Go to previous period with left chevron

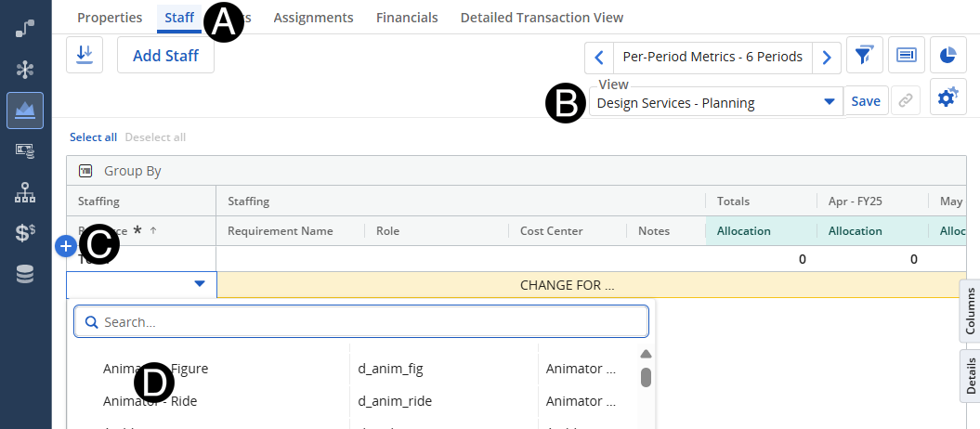(599, 57)
